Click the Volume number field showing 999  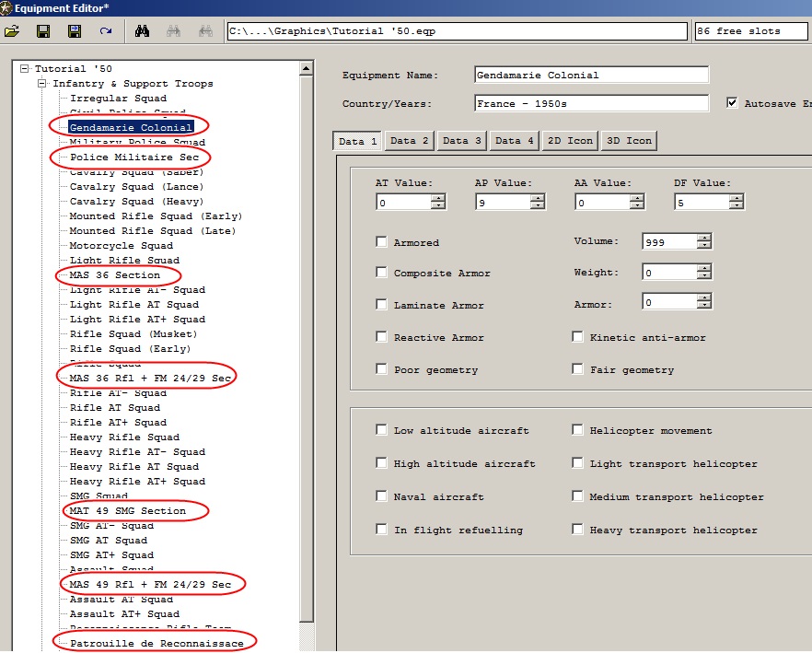(670, 241)
